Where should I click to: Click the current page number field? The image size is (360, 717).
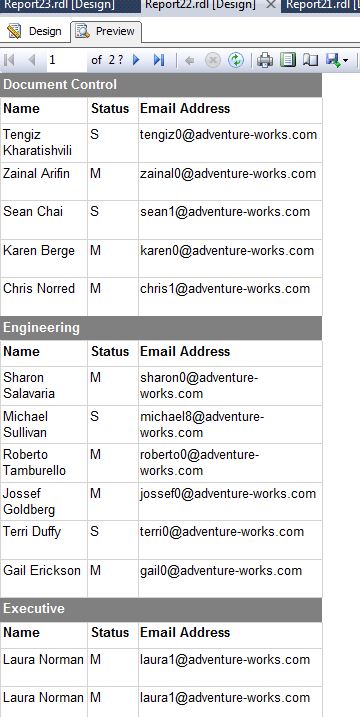[x=66, y=60]
